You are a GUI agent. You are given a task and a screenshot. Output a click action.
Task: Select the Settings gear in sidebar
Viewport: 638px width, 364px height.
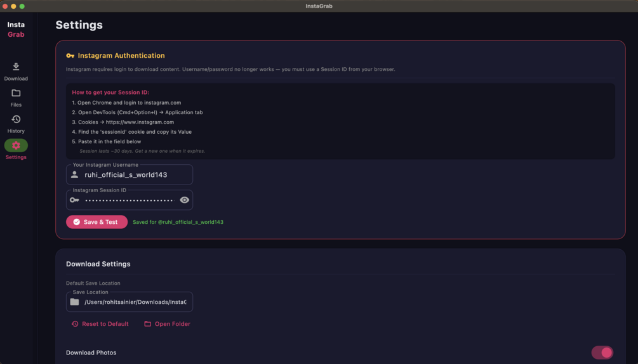16,145
